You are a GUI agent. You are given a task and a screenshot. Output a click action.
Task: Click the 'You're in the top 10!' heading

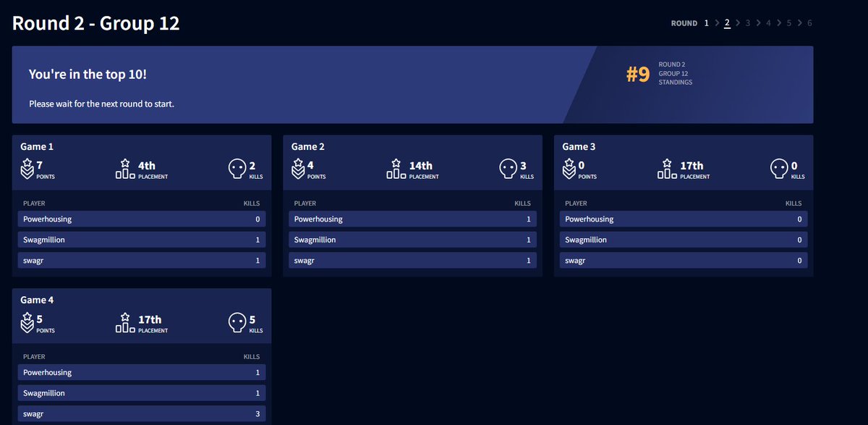click(x=88, y=75)
